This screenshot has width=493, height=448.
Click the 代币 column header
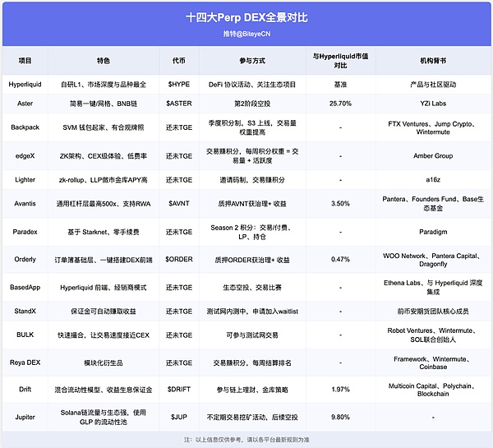(178, 60)
